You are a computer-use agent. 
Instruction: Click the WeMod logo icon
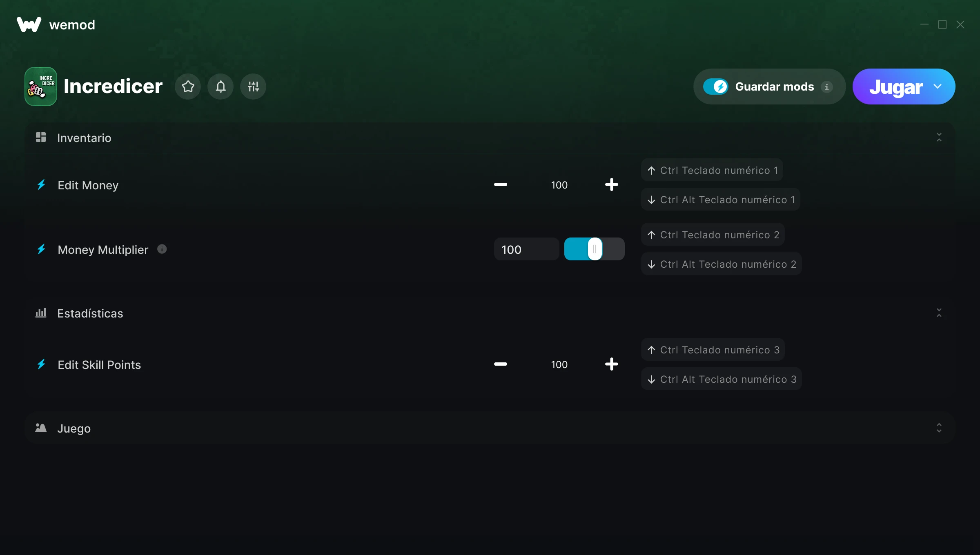(x=29, y=24)
